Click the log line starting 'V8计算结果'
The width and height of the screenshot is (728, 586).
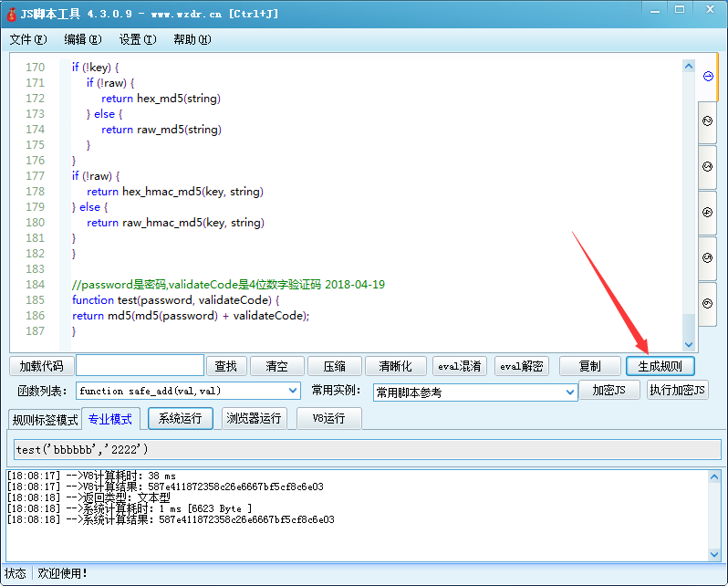[165, 487]
